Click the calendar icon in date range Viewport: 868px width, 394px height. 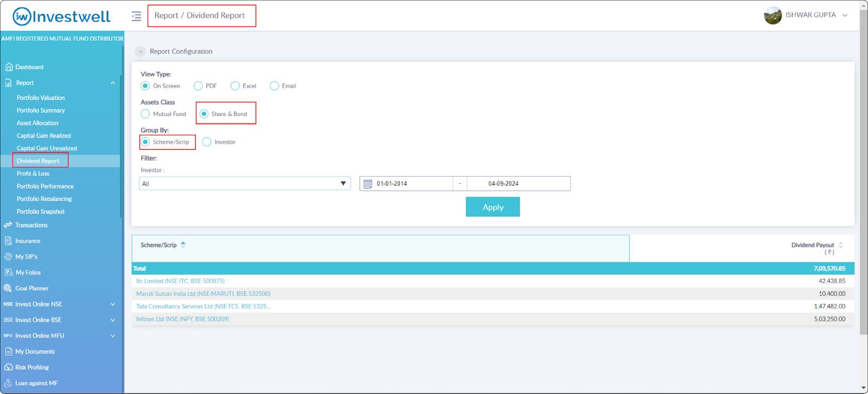coord(368,184)
